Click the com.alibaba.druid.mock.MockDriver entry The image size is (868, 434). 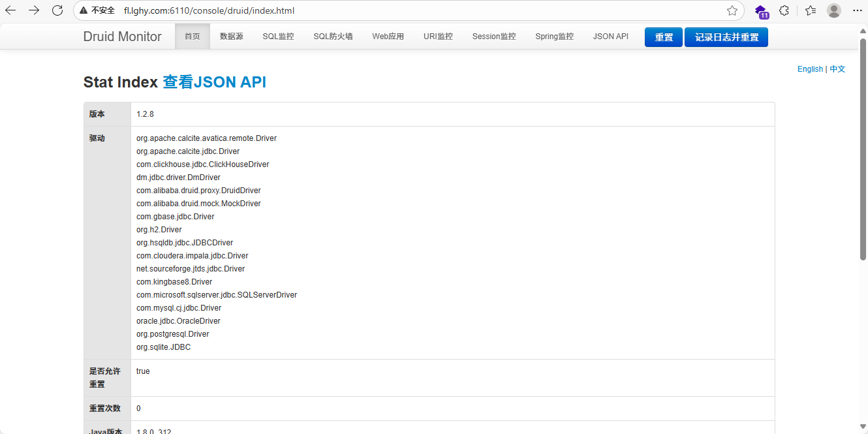click(198, 204)
